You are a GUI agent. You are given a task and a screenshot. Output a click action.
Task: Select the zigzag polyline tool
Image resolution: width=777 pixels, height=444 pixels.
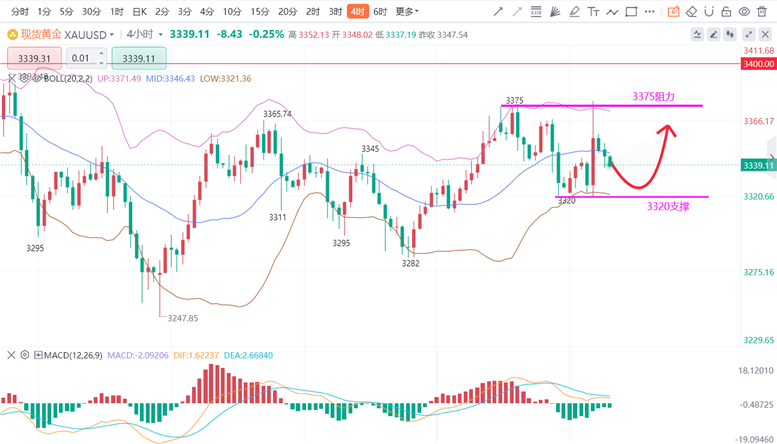[x=612, y=12]
